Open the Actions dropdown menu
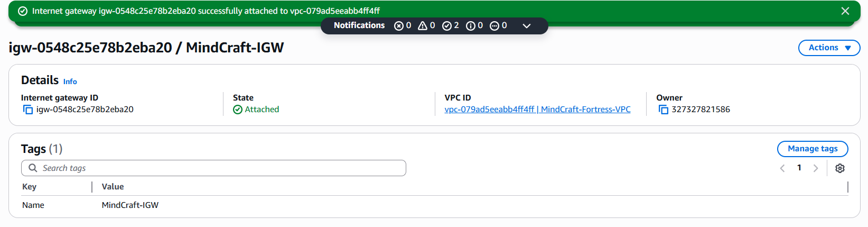This screenshot has width=868, height=227. pos(829,48)
